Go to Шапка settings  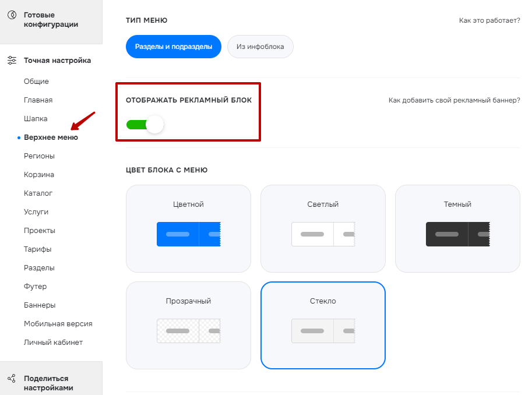coord(36,119)
